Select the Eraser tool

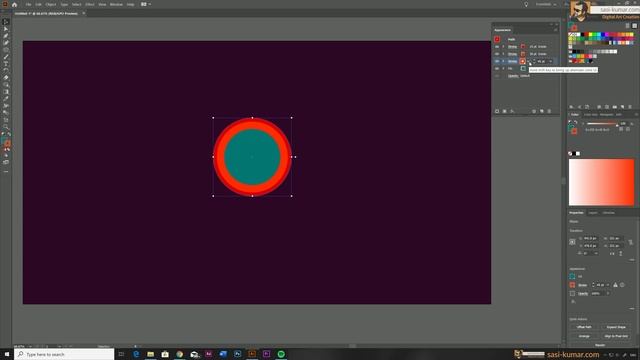point(6,78)
